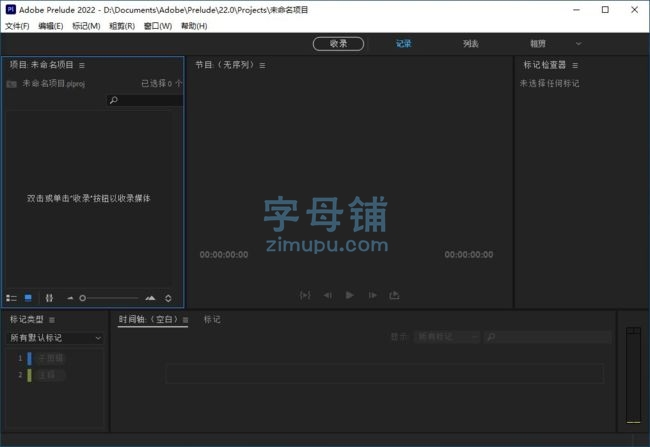650x447 pixels.
Task: Select the 时间轴:（空白）tab
Action: pyautogui.click(x=149, y=319)
